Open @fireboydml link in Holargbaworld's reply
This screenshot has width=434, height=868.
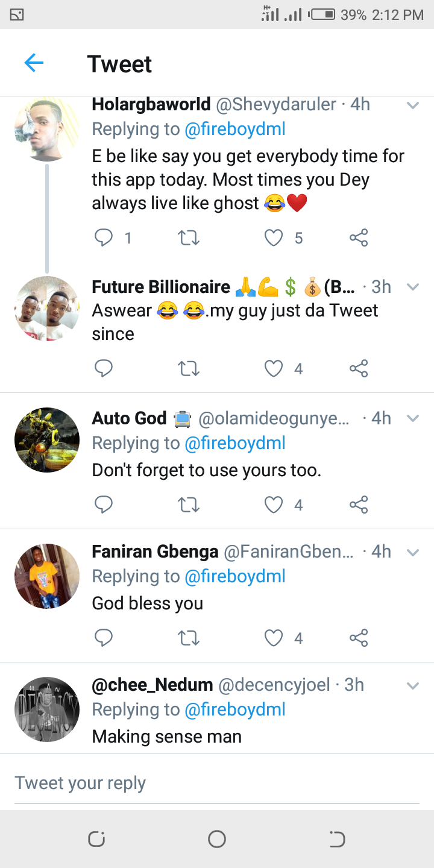pos(234,129)
